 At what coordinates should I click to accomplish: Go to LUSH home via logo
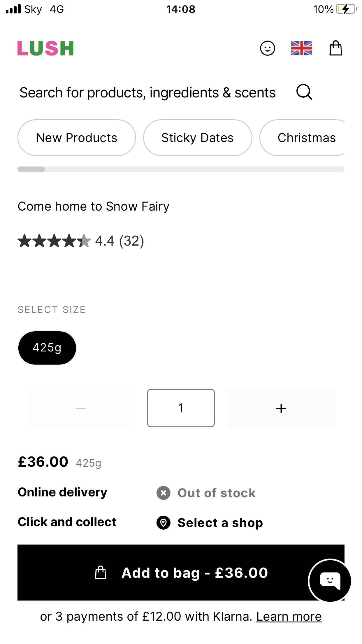click(x=45, y=48)
